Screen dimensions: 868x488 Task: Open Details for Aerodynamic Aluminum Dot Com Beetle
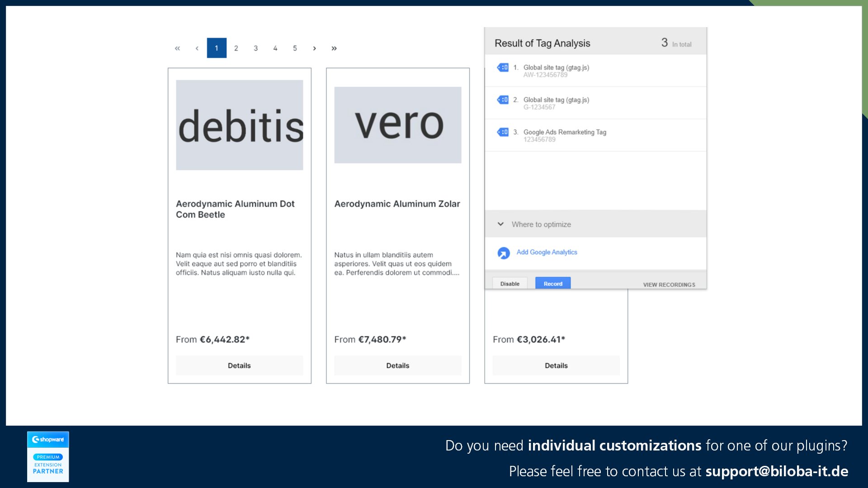tap(239, 366)
